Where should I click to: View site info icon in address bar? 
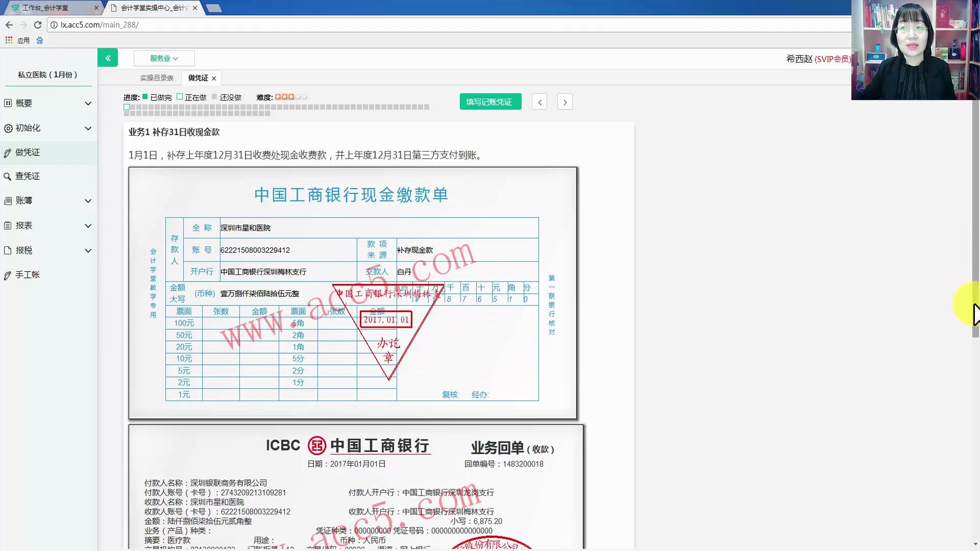(54, 24)
